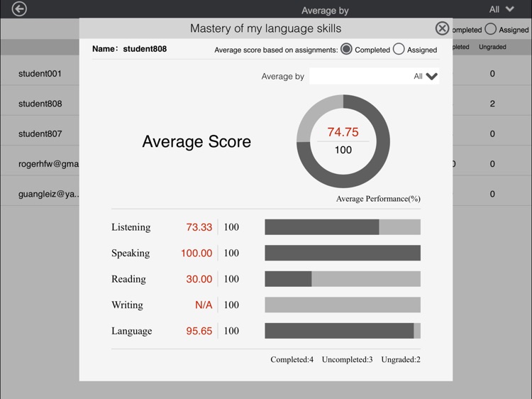Click the Language skill label

[132, 331]
